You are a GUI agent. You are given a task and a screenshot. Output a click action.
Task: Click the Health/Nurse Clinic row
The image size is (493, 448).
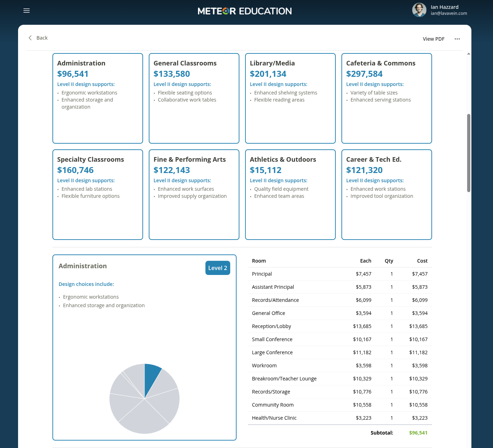(x=340, y=418)
